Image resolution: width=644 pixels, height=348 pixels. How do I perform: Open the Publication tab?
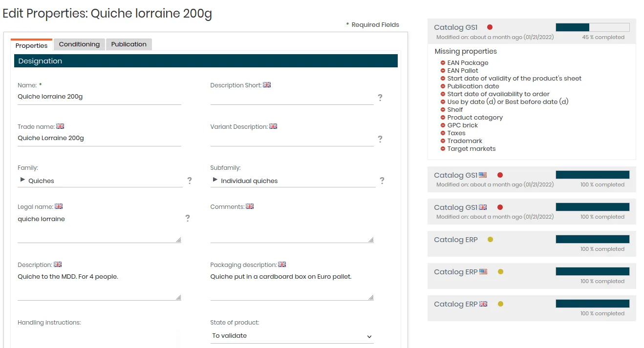129,44
